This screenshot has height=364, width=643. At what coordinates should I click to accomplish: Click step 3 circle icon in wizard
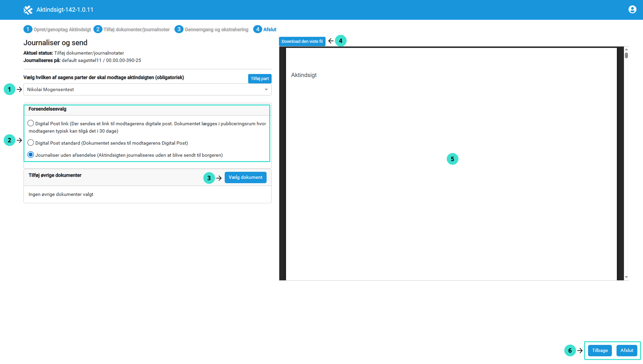179,29
